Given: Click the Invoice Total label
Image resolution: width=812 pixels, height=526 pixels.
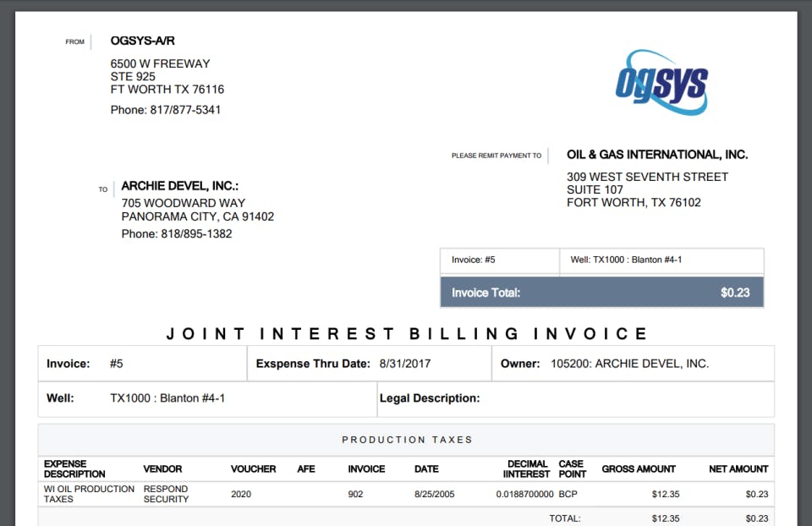Looking at the screenshot, I should (x=486, y=293).
